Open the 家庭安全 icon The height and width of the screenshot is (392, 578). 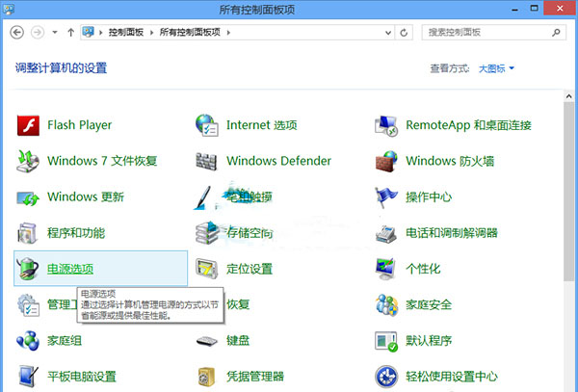(x=386, y=304)
